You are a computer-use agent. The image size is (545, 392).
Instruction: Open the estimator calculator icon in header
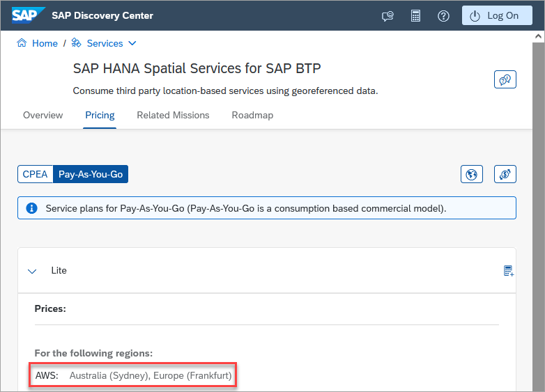pyautogui.click(x=415, y=16)
